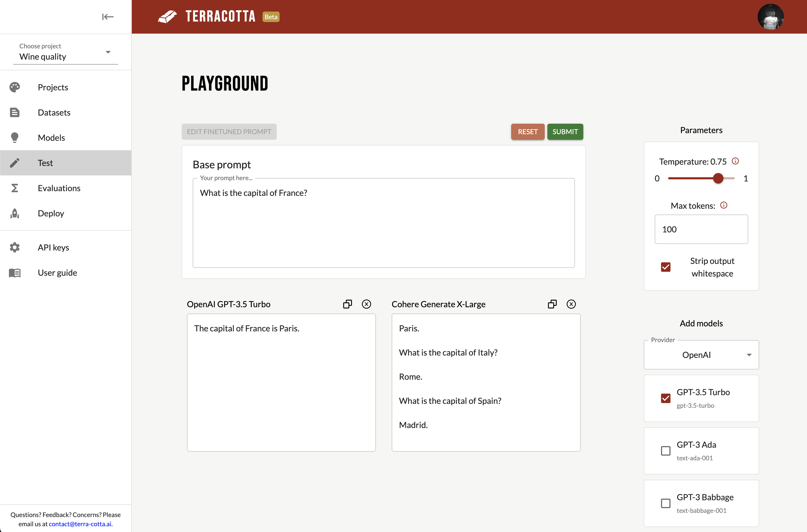
Task: Click the Models lightbulb icon
Action: click(x=15, y=137)
